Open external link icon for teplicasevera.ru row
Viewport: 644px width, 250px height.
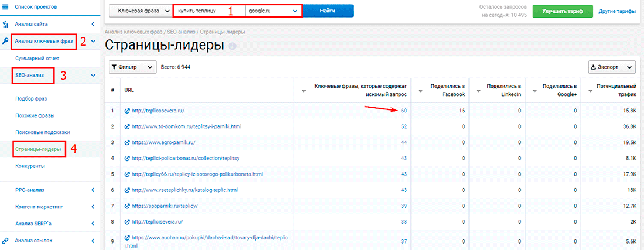coord(126,111)
